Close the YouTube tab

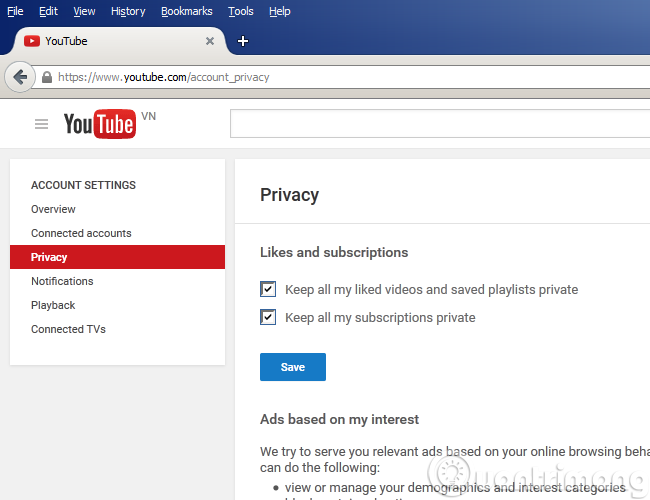(210, 41)
